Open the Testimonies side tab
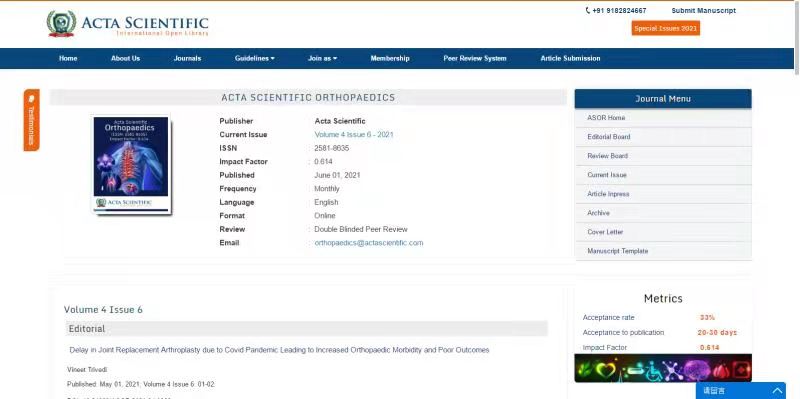This screenshot has height=399, width=800. click(31, 120)
